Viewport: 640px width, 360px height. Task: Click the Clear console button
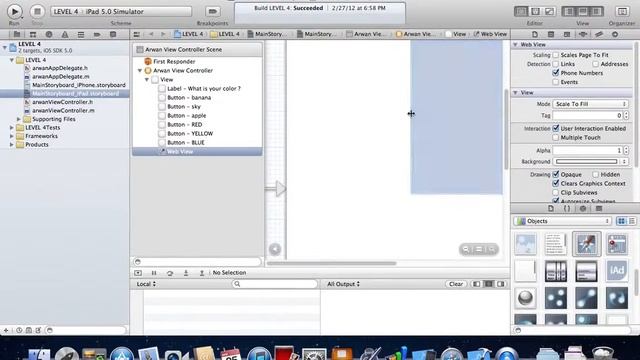tap(456, 284)
